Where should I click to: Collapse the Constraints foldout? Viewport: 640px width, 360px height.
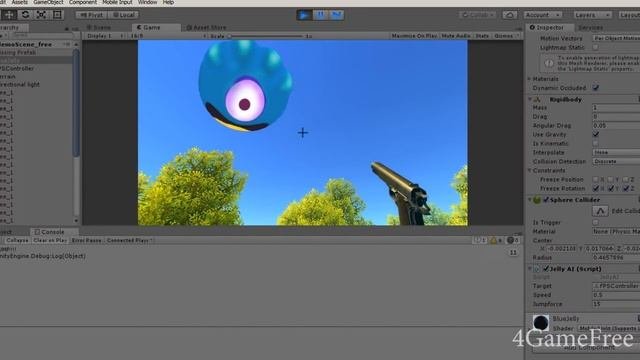(x=530, y=170)
